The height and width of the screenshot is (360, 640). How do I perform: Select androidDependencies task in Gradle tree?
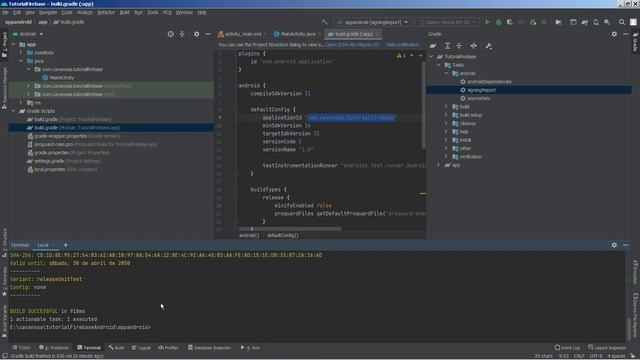click(489, 82)
